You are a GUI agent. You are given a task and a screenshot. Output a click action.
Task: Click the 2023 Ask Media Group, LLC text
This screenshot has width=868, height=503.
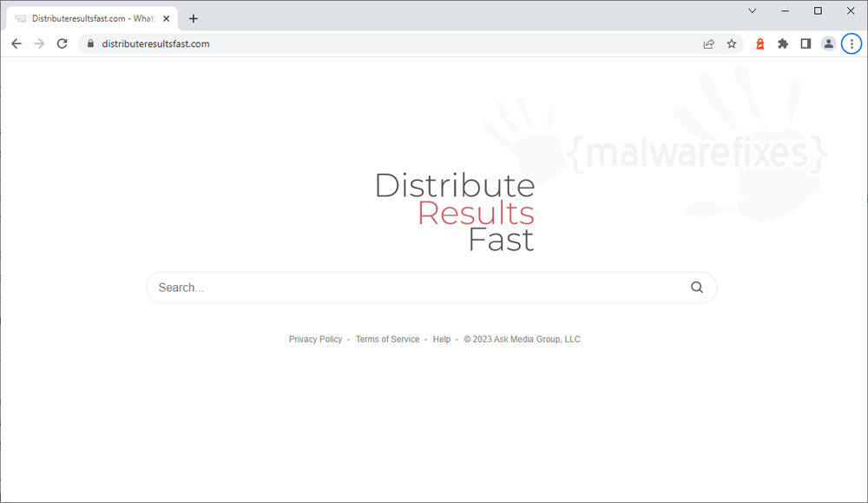click(522, 339)
